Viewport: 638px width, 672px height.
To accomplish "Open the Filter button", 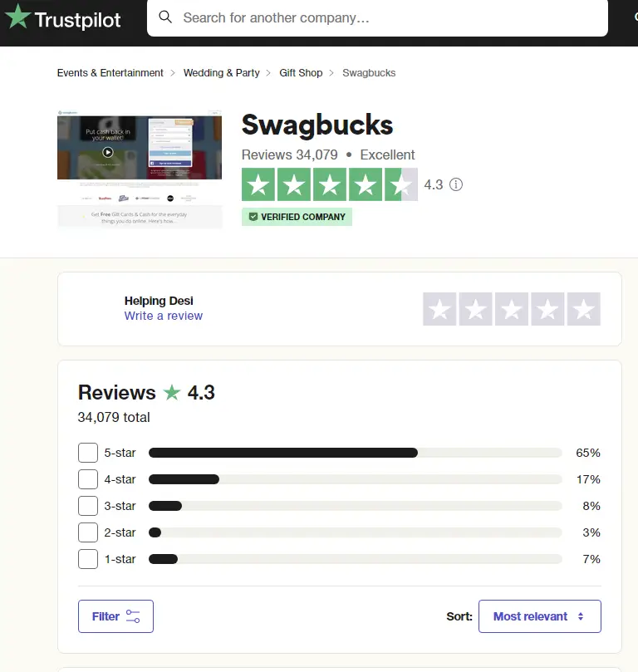I will pyautogui.click(x=115, y=616).
